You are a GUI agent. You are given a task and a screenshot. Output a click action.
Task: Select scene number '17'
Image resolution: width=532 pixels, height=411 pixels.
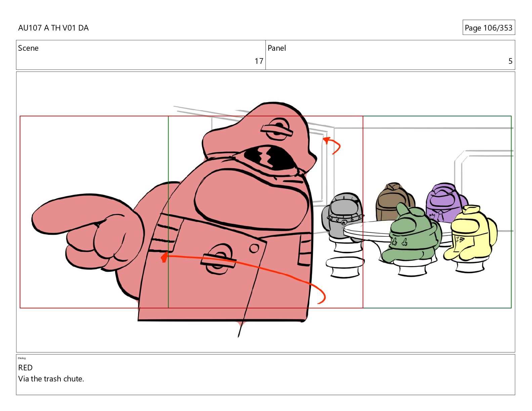point(259,61)
